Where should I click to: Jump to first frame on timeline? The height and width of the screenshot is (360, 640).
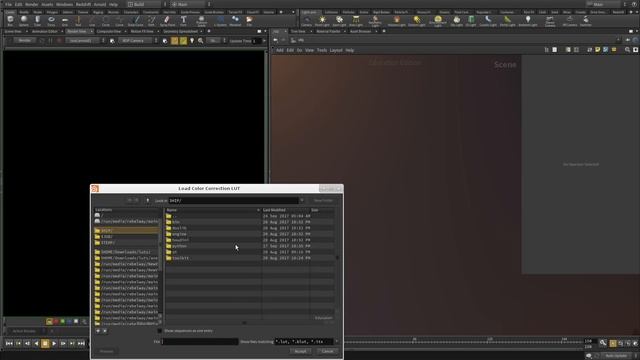tap(9, 344)
